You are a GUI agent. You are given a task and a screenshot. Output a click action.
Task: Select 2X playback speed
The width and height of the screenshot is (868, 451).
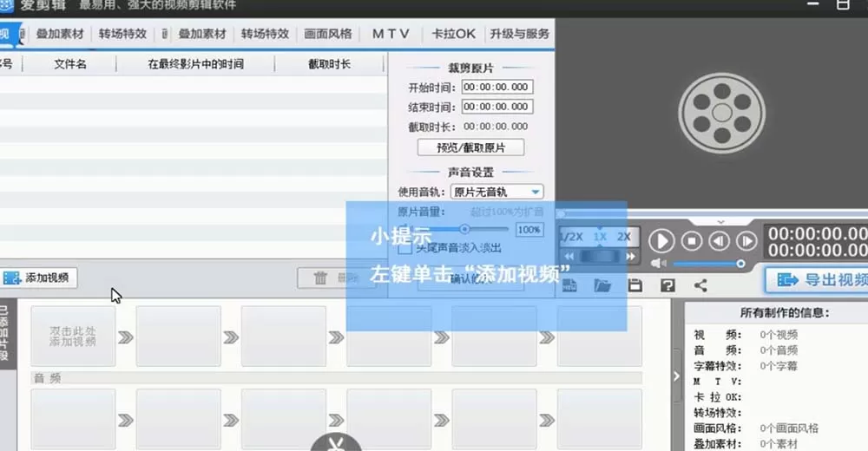click(x=624, y=237)
